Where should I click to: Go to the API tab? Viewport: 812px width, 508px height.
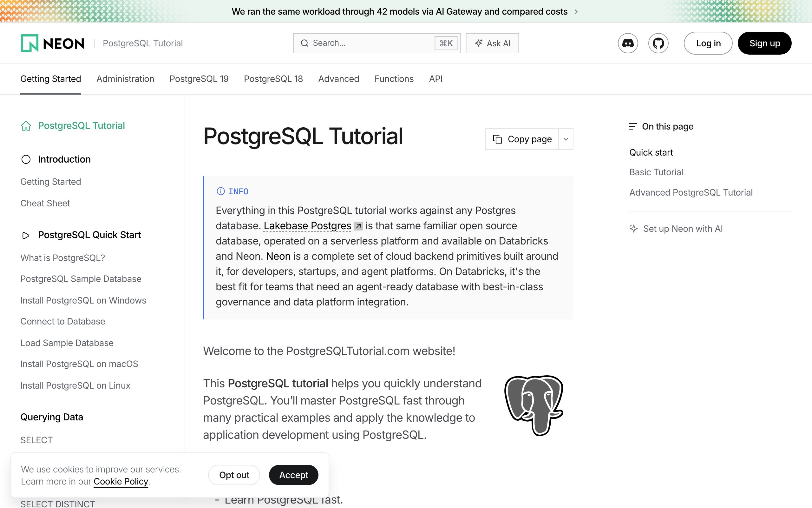point(435,79)
